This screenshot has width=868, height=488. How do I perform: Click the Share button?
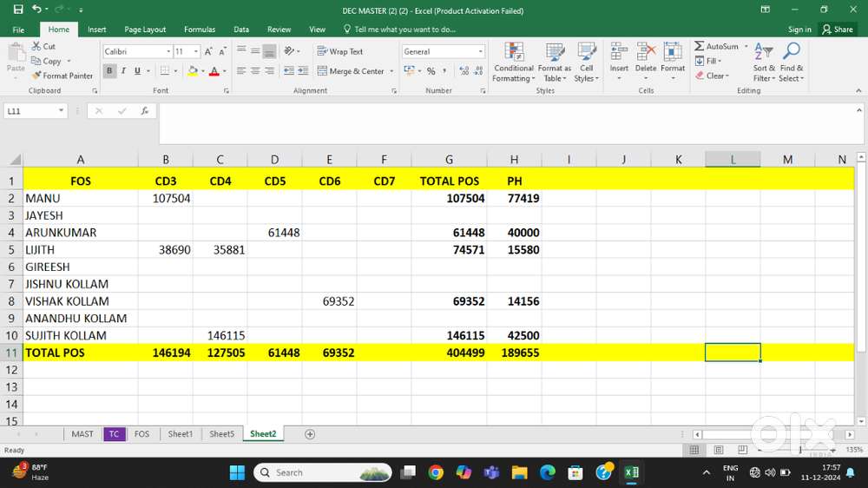point(838,30)
